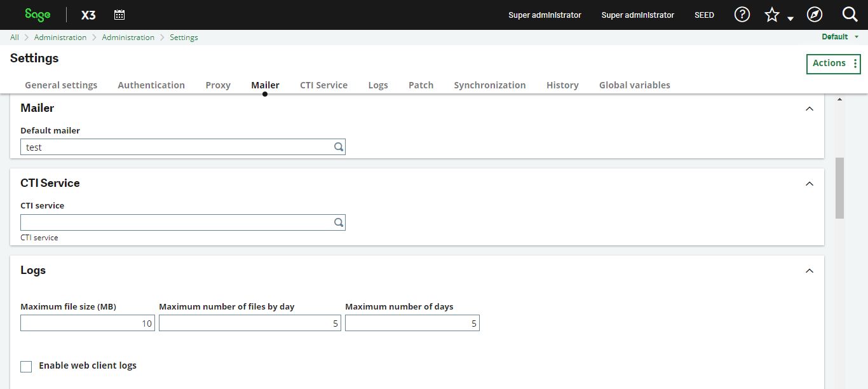The height and width of the screenshot is (389, 868).
Task: Enable web client logs
Action: tap(26, 366)
